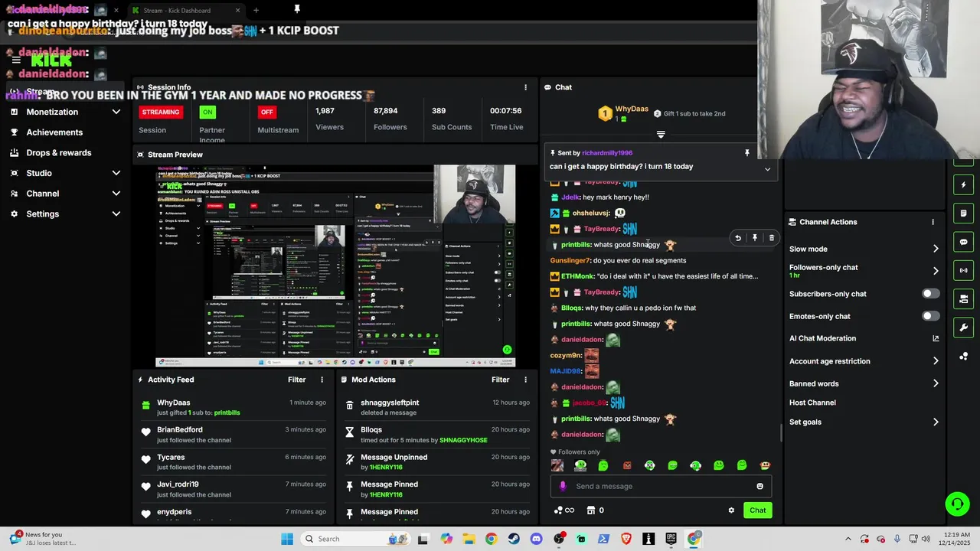
Task: Send message with green Chat button
Action: click(x=757, y=510)
